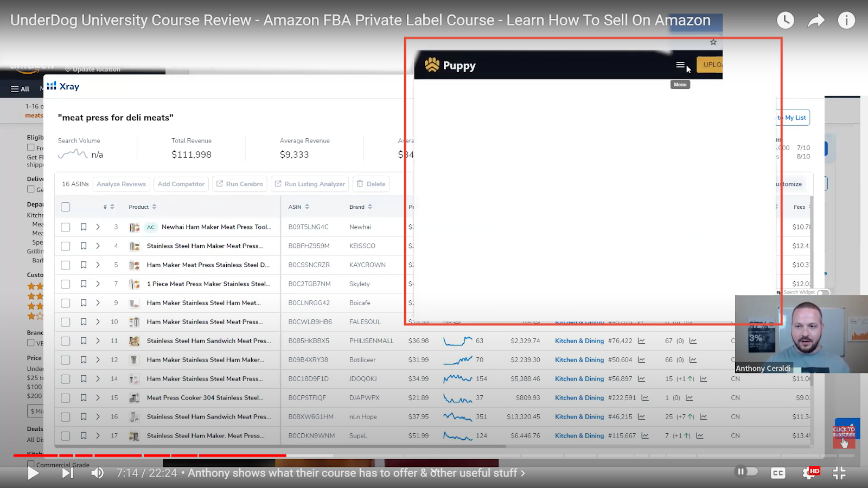Image resolution: width=868 pixels, height=488 pixels.
Task: Click the sales trend graph for nLn Hope
Action: (458, 417)
